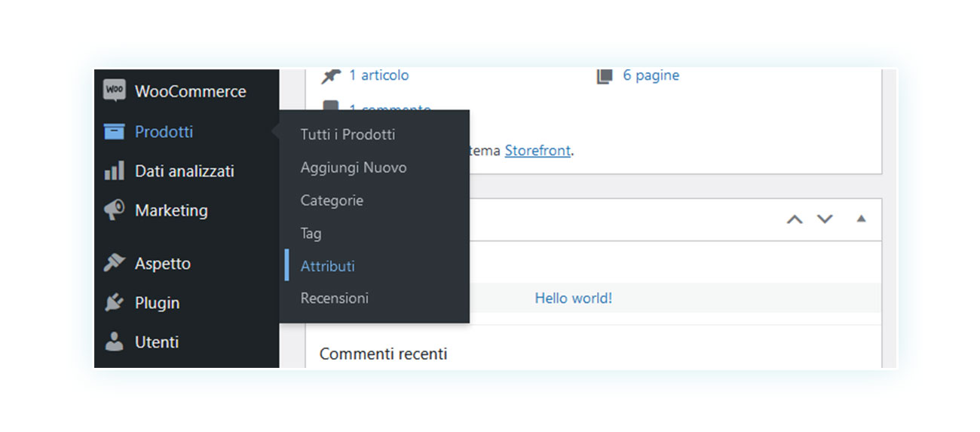Click the Utenti person icon
Viewport: 980px width, 432px height.
114,342
